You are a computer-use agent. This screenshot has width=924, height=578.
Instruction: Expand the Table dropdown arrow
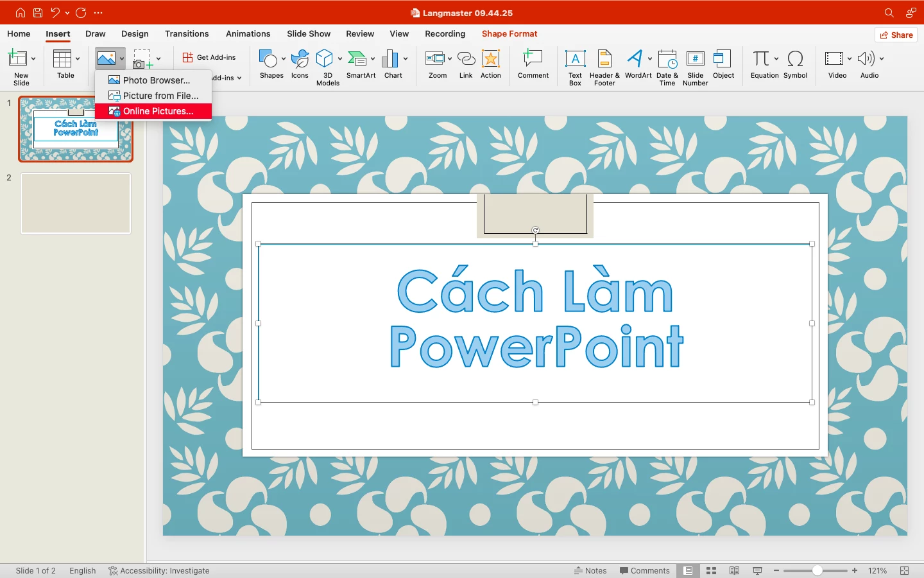78,58
